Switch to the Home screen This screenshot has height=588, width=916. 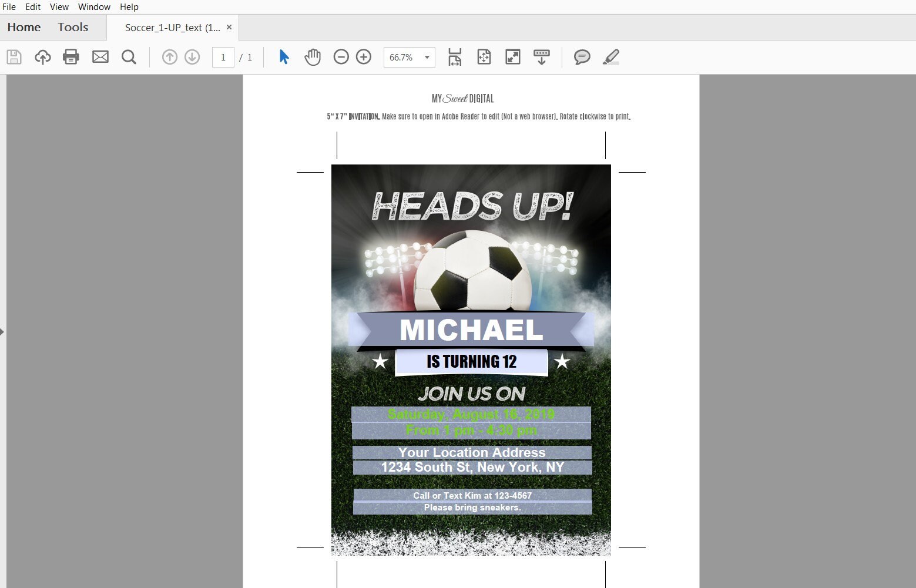click(24, 27)
